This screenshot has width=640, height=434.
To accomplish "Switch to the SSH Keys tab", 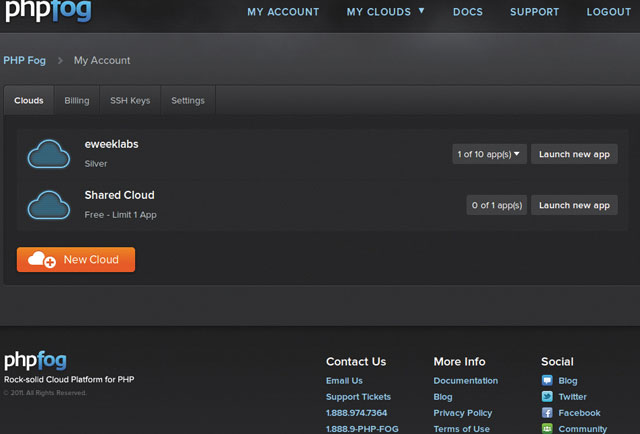I will tap(130, 100).
